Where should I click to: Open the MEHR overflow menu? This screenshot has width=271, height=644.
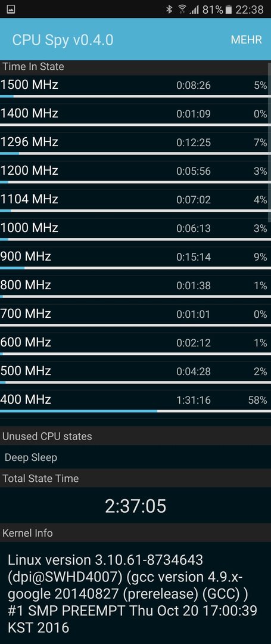click(246, 40)
